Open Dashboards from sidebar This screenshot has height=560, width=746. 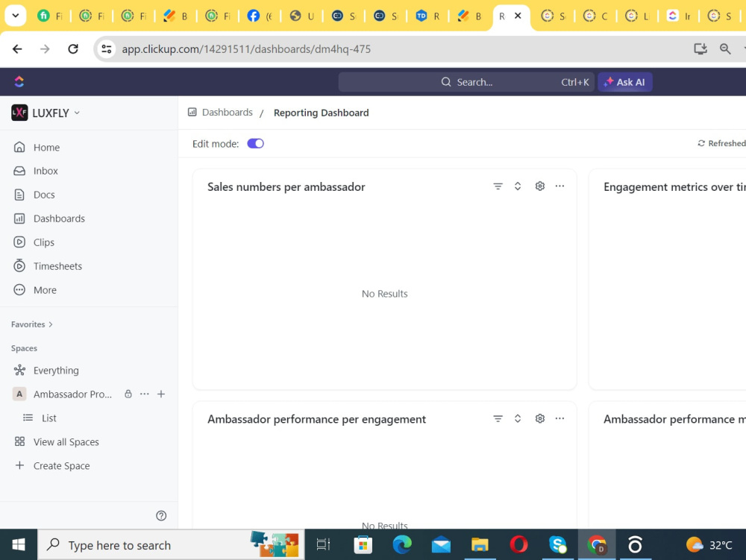coord(59,218)
